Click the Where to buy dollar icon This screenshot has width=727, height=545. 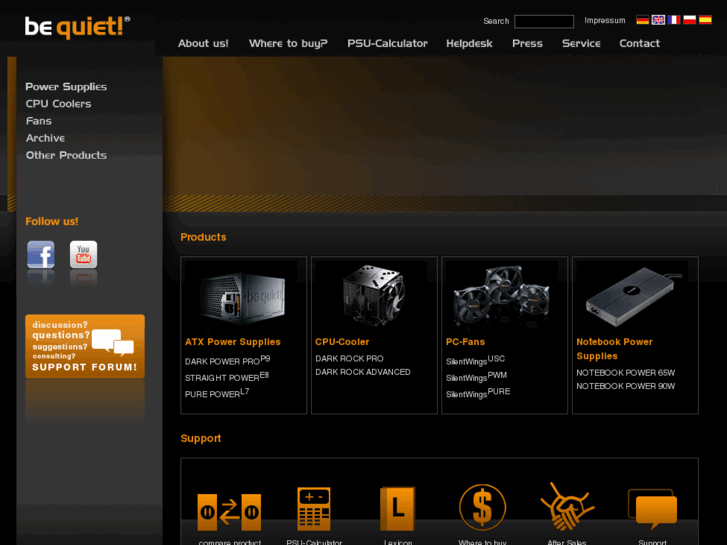click(482, 507)
